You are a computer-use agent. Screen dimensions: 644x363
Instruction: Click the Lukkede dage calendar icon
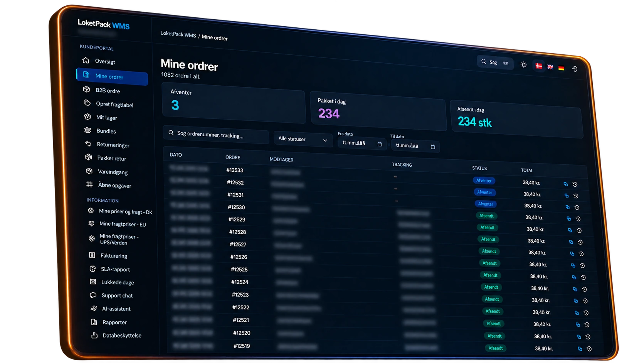pyautogui.click(x=93, y=282)
